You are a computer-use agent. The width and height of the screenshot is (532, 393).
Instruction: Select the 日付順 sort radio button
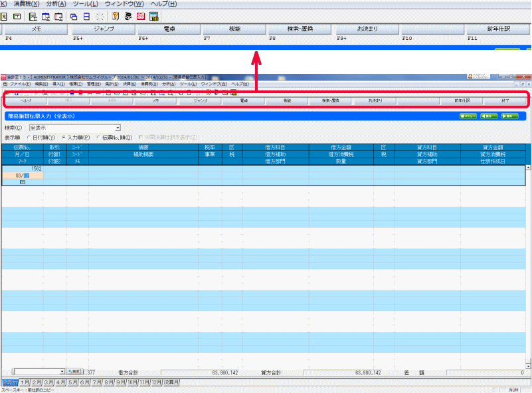pyautogui.click(x=29, y=137)
